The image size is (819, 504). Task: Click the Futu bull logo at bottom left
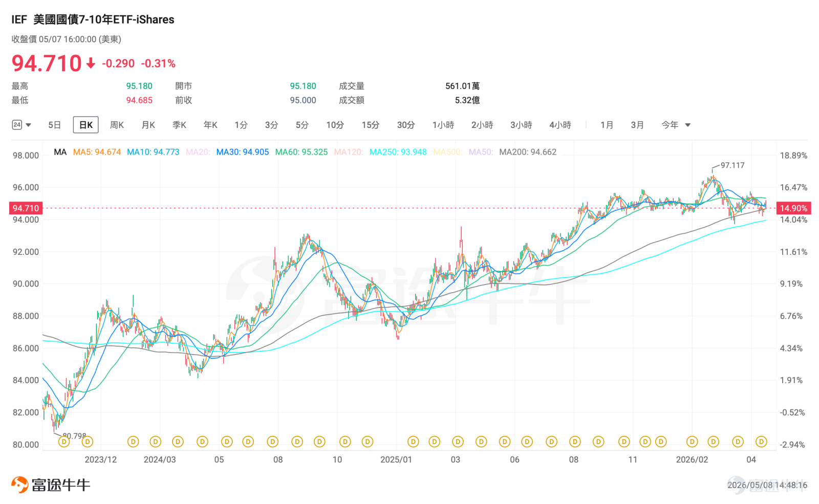19,485
